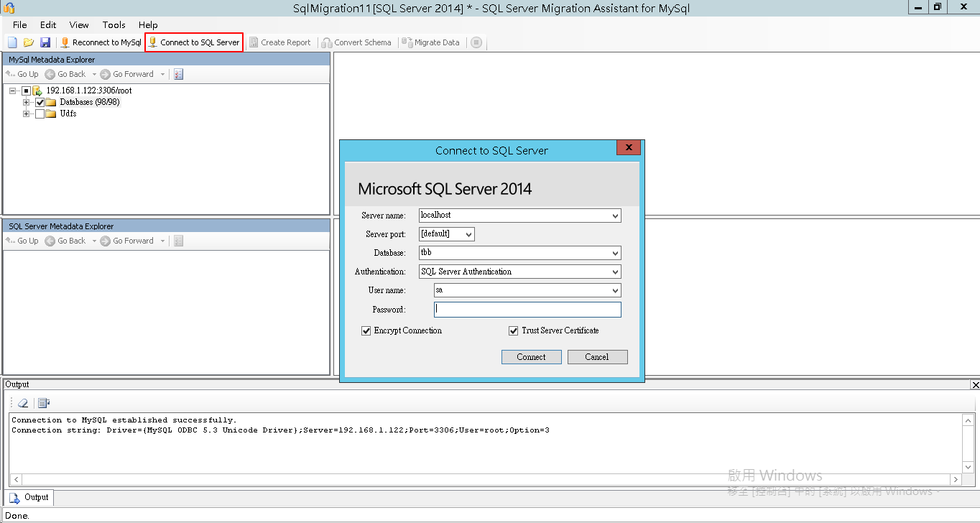This screenshot has width=980, height=523.
Task: Click the clear output eraser icon
Action: pos(23,403)
